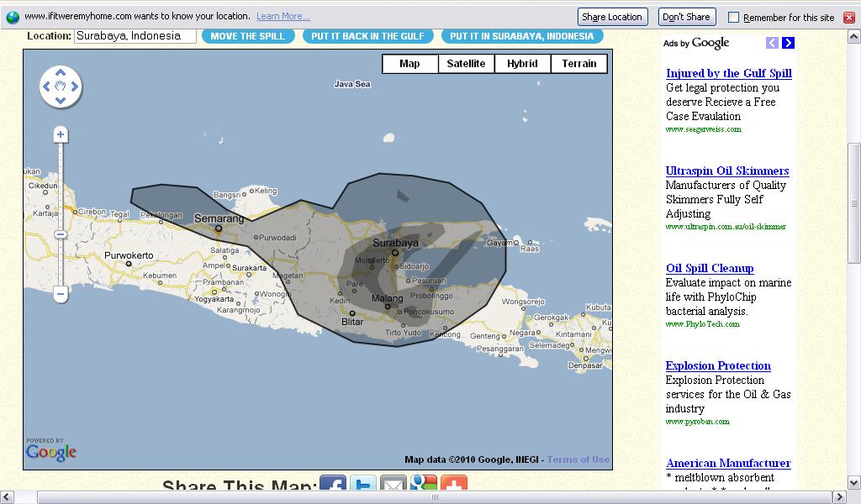This screenshot has width=861, height=504.
Task: Click Put It Back In The Gulf
Action: pyautogui.click(x=367, y=36)
